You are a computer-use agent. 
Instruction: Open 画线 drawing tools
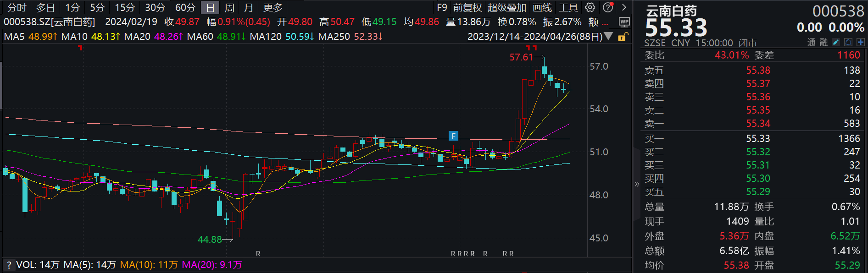tap(542, 8)
